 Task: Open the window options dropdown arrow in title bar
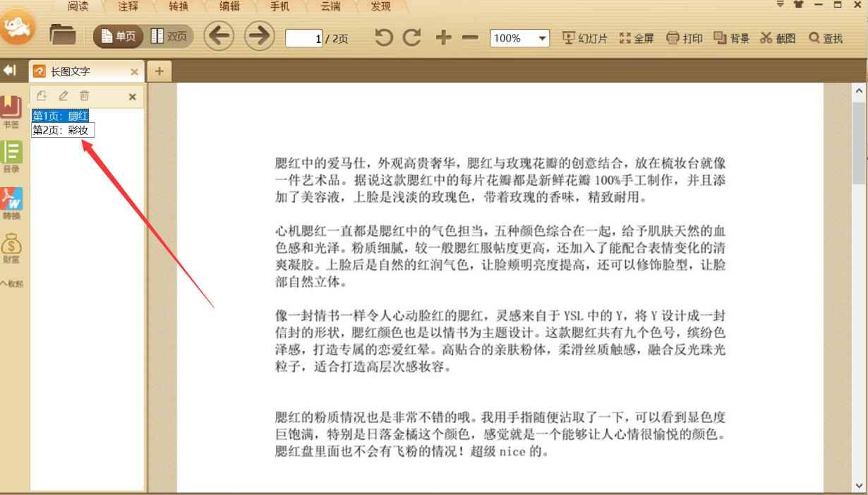point(780,4)
